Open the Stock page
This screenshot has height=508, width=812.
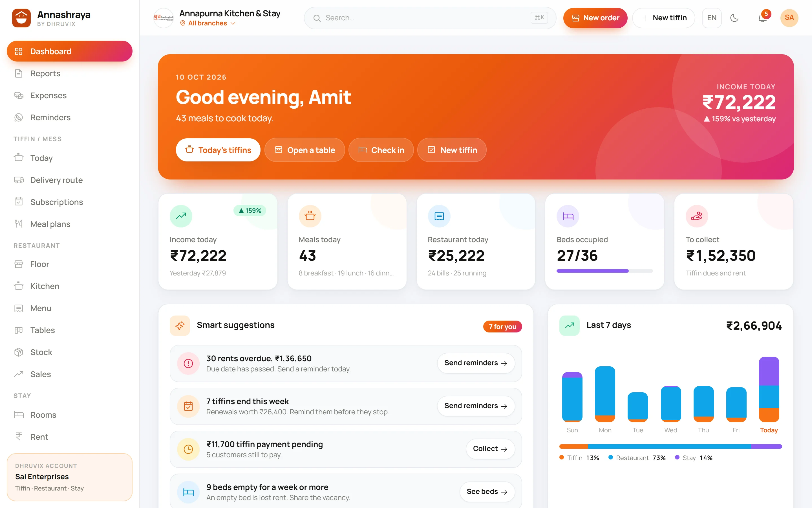[x=69, y=352]
